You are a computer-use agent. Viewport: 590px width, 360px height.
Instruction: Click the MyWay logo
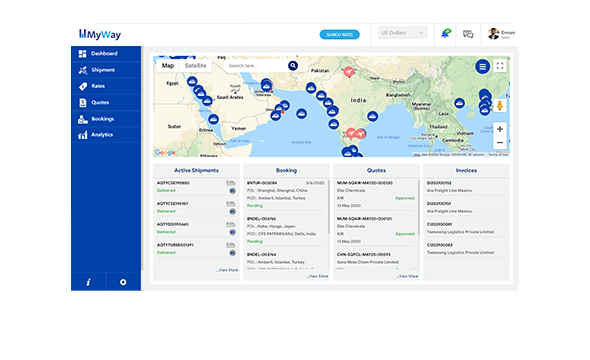click(x=100, y=34)
